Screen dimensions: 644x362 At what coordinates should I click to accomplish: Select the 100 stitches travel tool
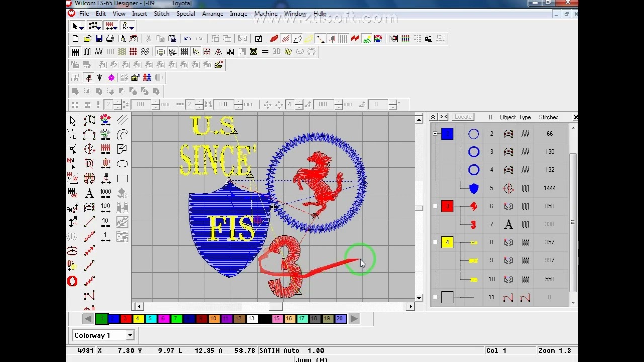(105, 207)
